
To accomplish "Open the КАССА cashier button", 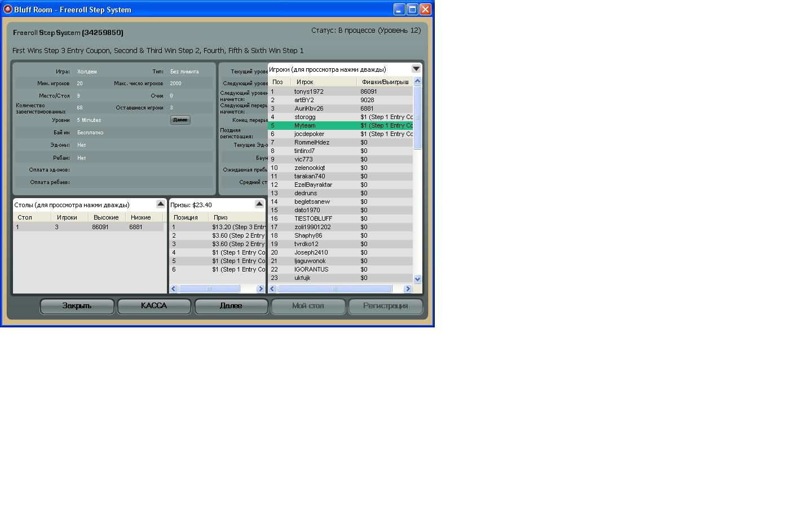I will pyautogui.click(x=154, y=306).
